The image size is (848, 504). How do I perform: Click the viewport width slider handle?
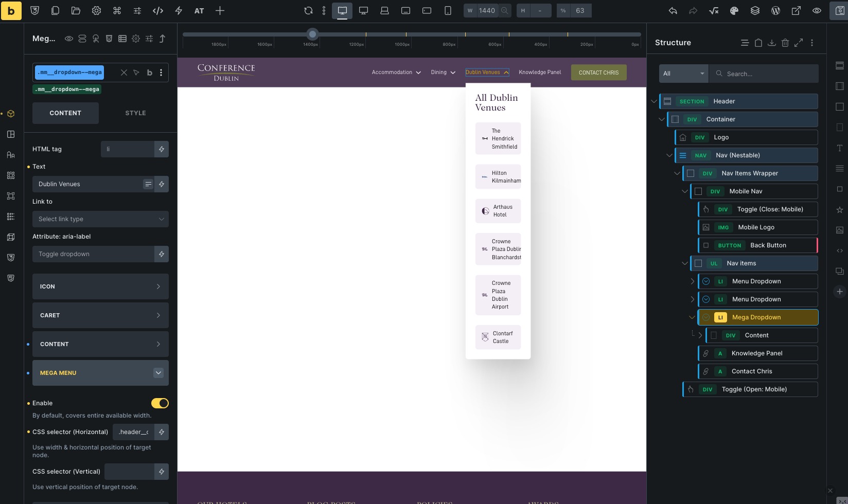(x=312, y=34)
